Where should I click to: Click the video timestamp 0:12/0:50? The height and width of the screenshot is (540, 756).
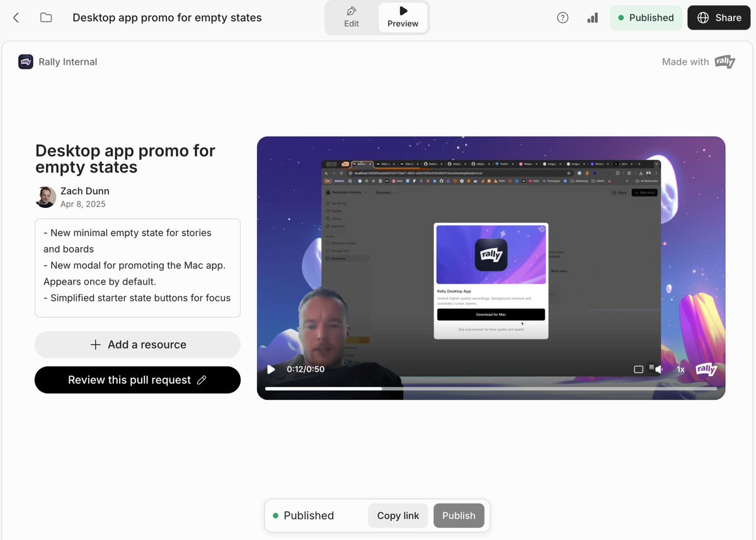coord(306,369)
